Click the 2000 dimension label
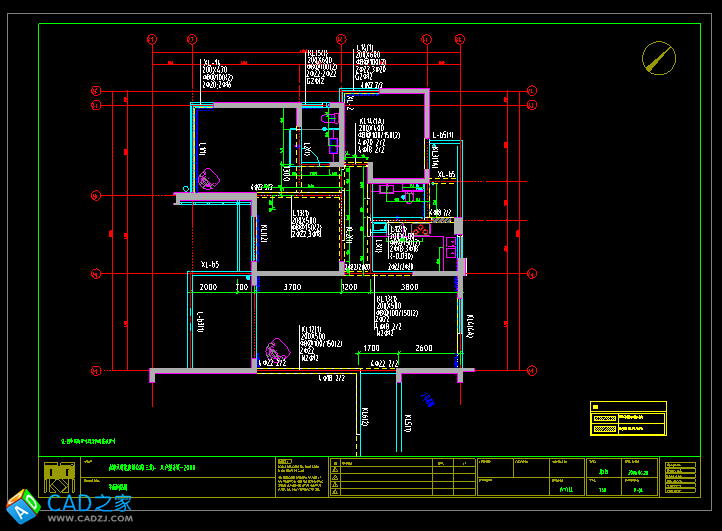 pos(208,287)
